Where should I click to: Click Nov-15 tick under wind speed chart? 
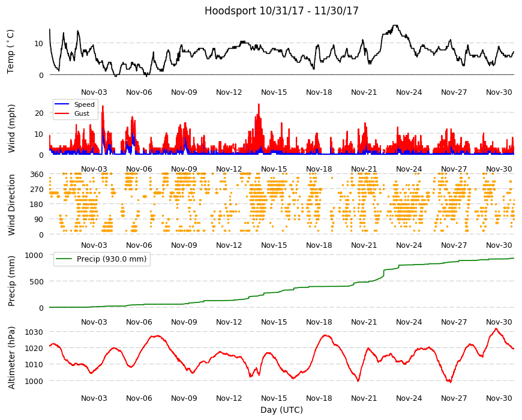[x=274, y=169]
